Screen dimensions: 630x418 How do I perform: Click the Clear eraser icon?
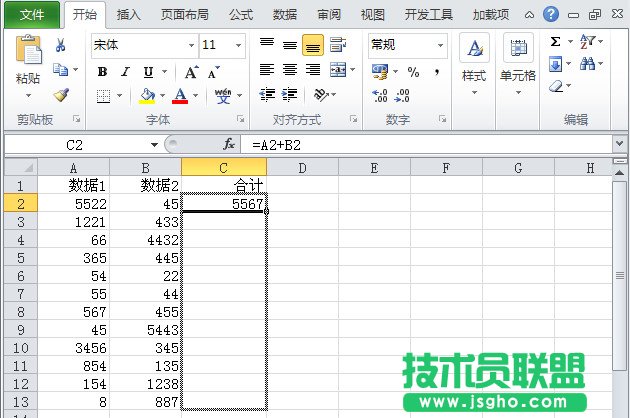tap(556, 86)
